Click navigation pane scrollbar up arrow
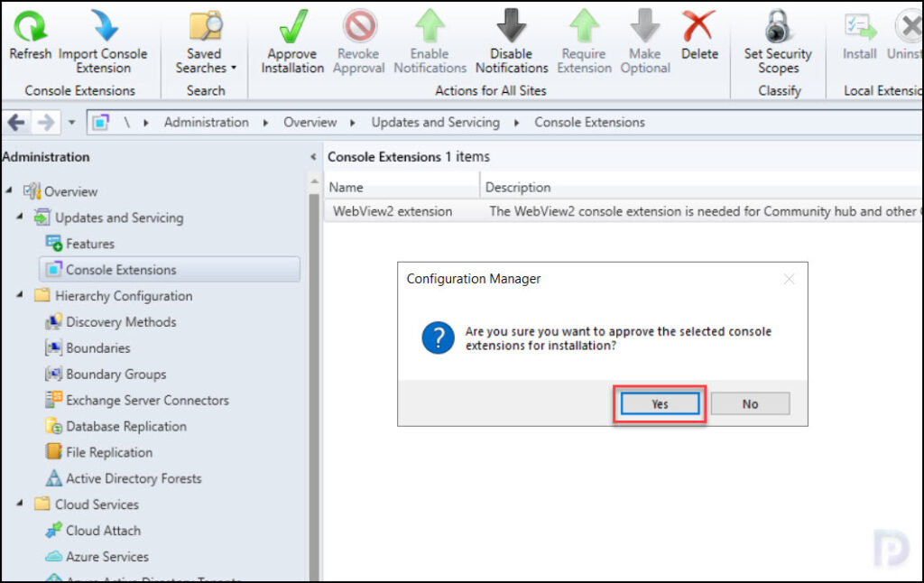This screenshot has width=924, height=583. (x=314, y=181)
